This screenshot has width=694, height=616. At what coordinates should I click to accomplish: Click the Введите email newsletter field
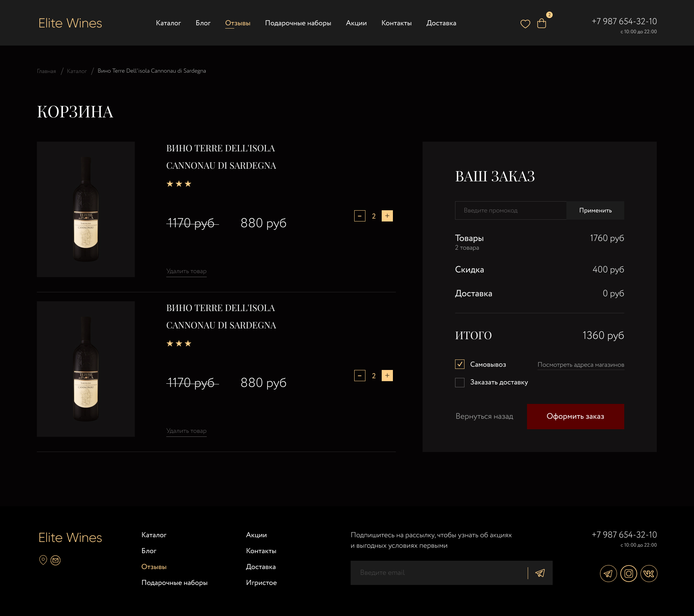[439, 573]
